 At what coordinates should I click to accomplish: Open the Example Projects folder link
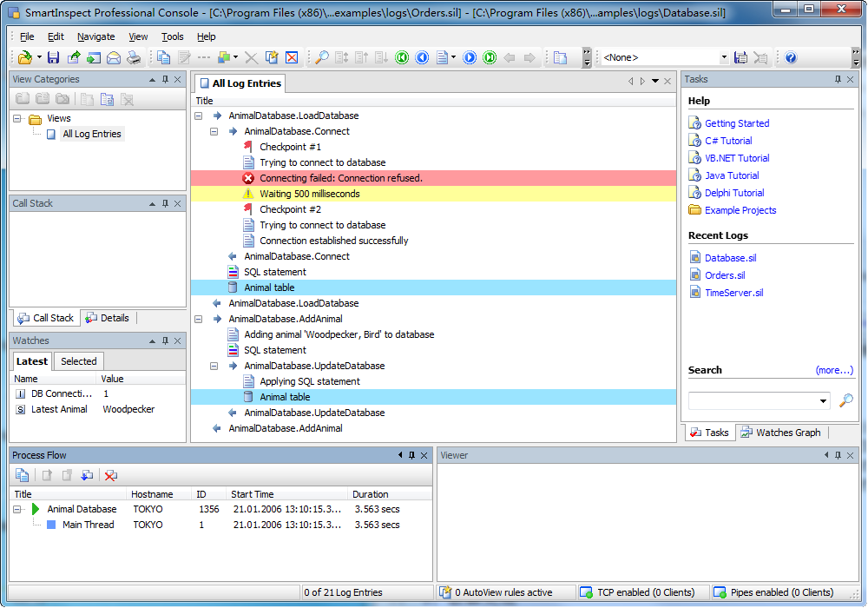point(740,210)
